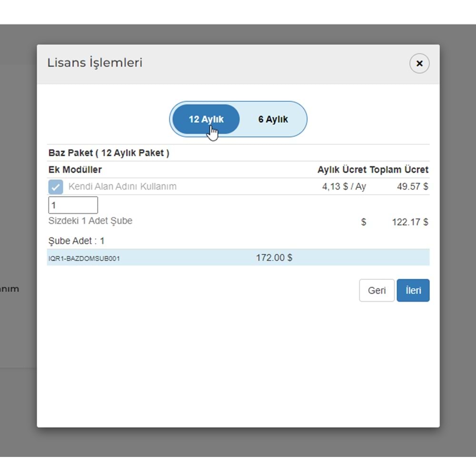Click the Şube Adet : 1 label
Image resolution: width=476 pixels, height=476 pixels.
(x=77, y=241)
